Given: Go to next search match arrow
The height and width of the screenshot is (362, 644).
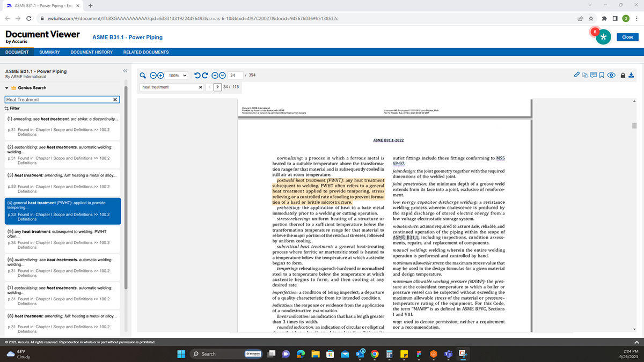Looking at the screenshot, I should [217, 87].
